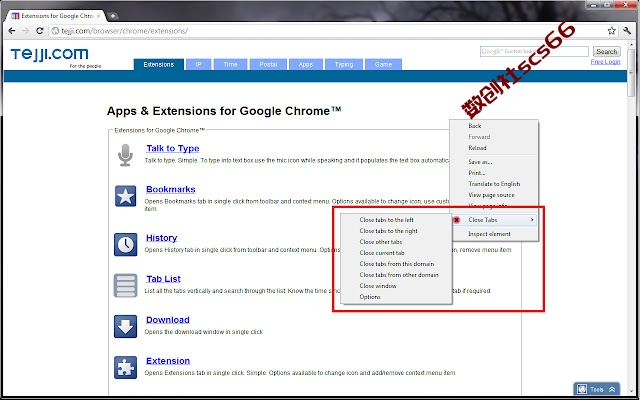Open the Extension link
Screen dimensions: 640x400
tap(168, 361)
